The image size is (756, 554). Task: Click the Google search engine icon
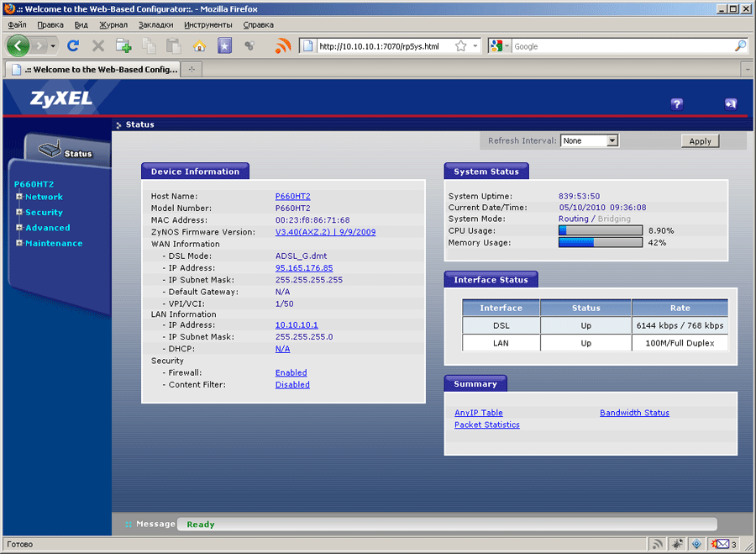tap(495, 46)
